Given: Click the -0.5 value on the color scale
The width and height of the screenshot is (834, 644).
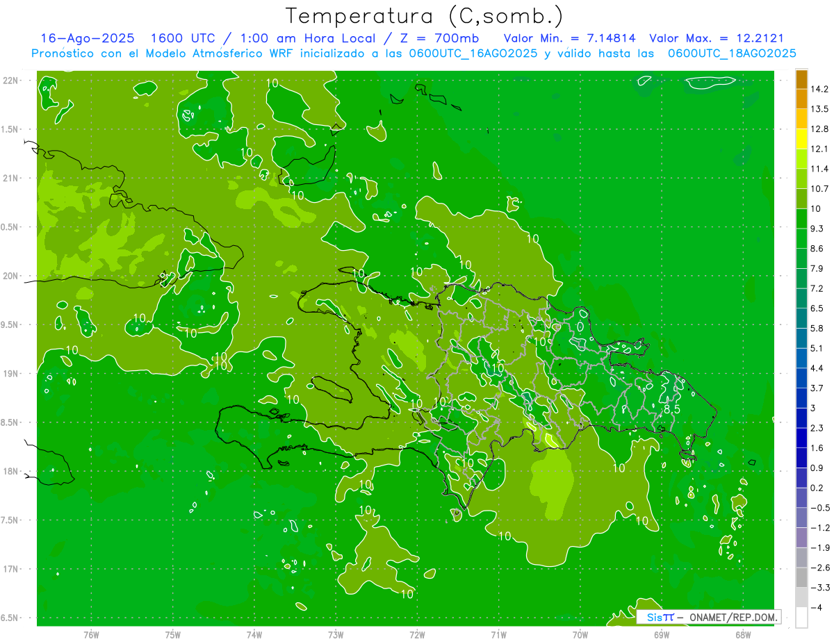Looking at the screenshot, I should point(820,508).
